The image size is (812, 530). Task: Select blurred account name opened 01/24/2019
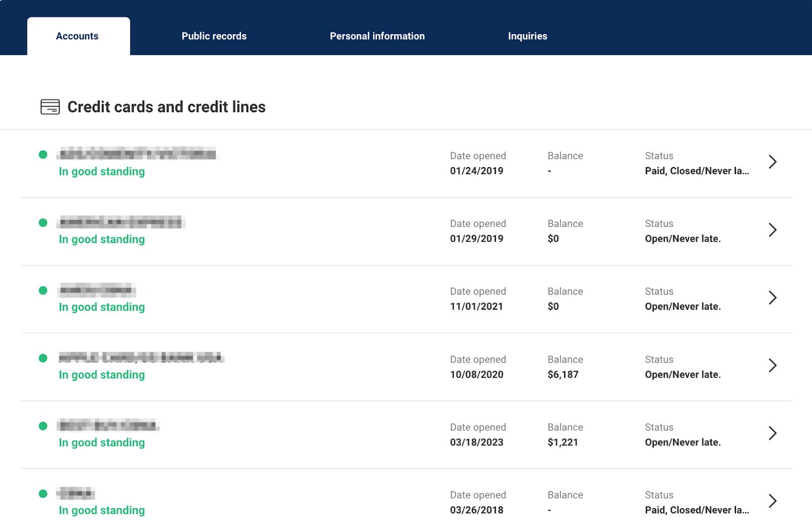point(138,153)
